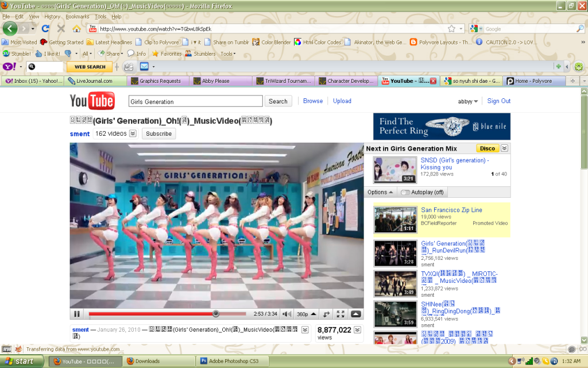Click the Subscribe button
Screen dimensions: 588x368
(x=158, y=133)
